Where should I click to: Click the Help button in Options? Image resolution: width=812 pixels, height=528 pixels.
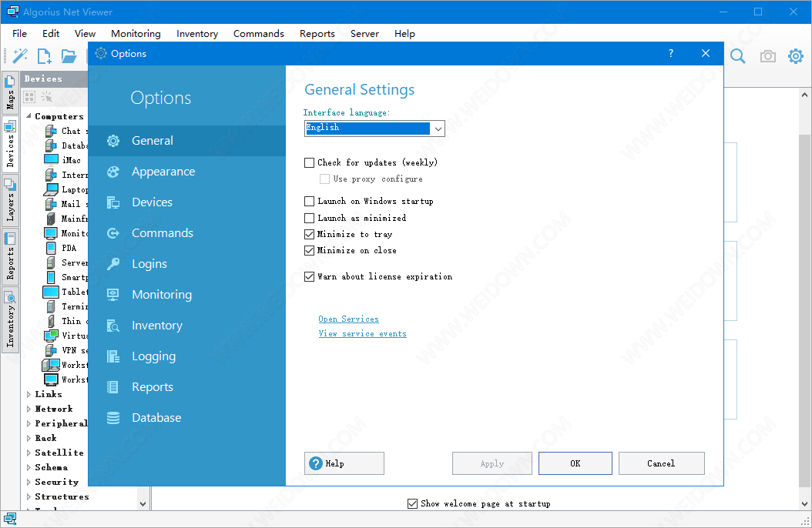point(344,463)
